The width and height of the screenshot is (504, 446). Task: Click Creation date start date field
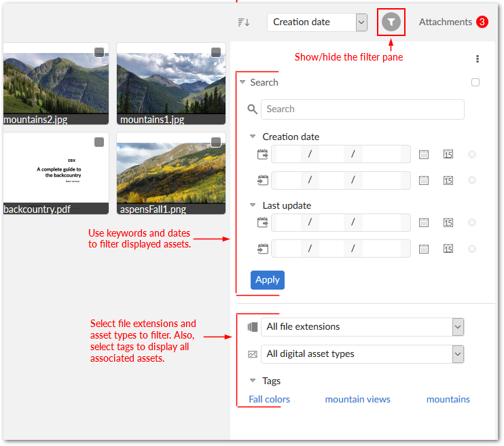tap(341, 154)
